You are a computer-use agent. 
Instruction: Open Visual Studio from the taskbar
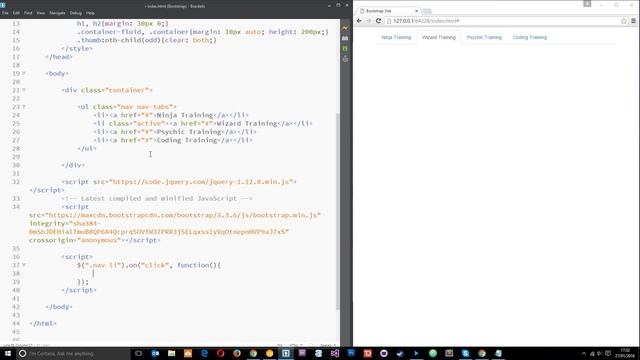click(335, 353)
